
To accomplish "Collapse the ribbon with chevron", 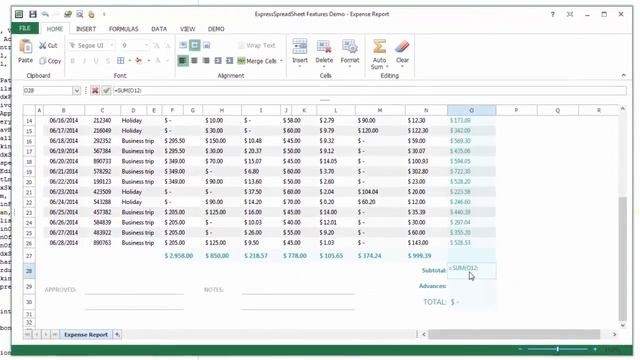I will point(623,75).
